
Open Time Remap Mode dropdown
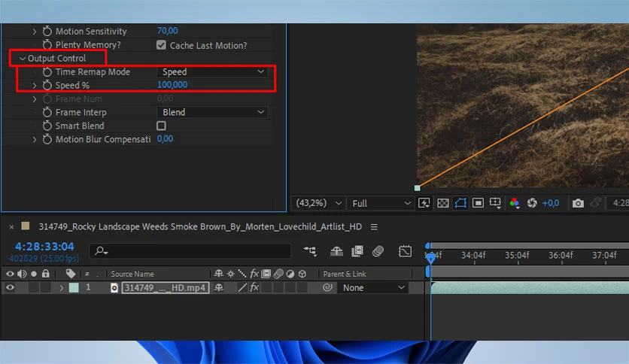click(x=213, y=71)
